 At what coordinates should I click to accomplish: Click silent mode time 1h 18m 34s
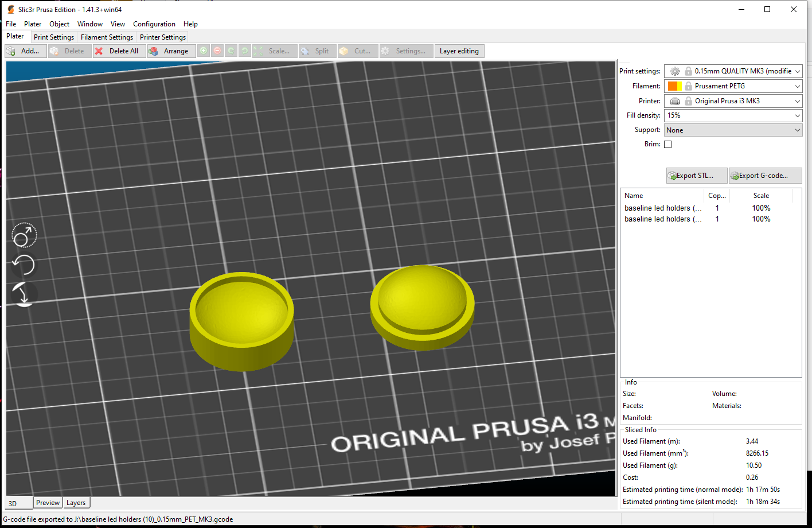tap(763, 502)
